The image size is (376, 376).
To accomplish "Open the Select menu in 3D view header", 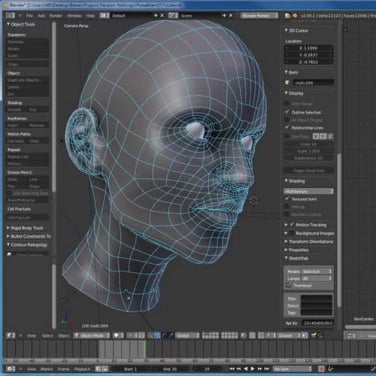I will click(x=47, y=336).
